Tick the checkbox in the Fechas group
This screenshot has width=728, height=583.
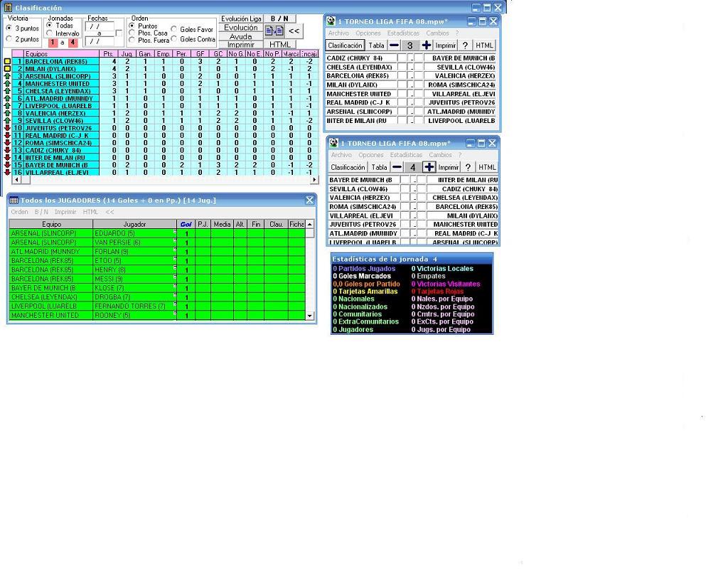[x=119, y=33]
